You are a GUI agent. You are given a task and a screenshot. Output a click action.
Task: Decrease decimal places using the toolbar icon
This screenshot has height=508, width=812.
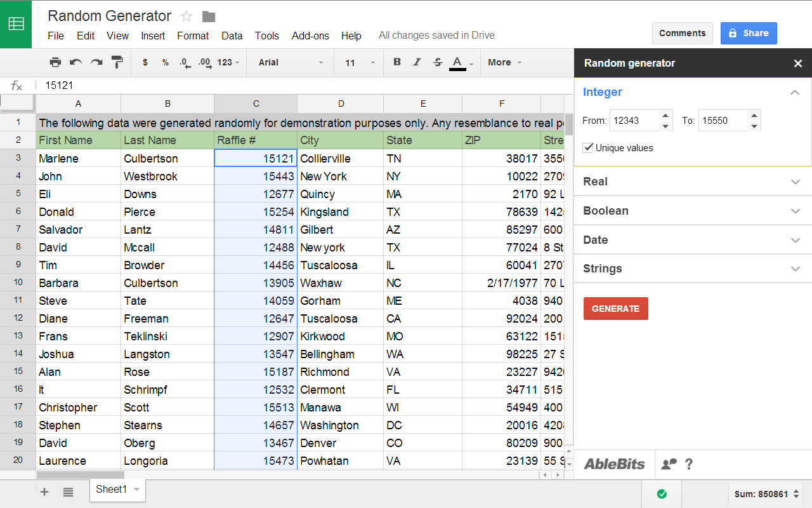pos(185,62)
